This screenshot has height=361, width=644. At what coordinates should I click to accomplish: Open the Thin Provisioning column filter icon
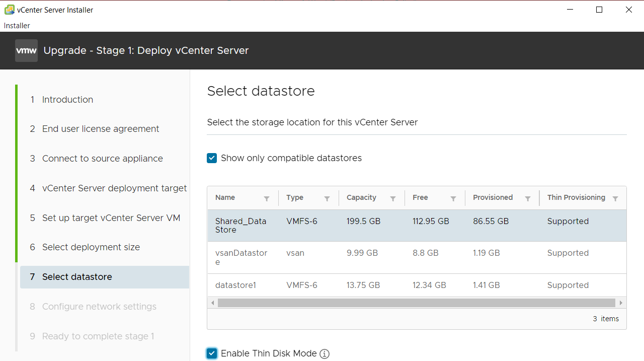tap(615, 199)
